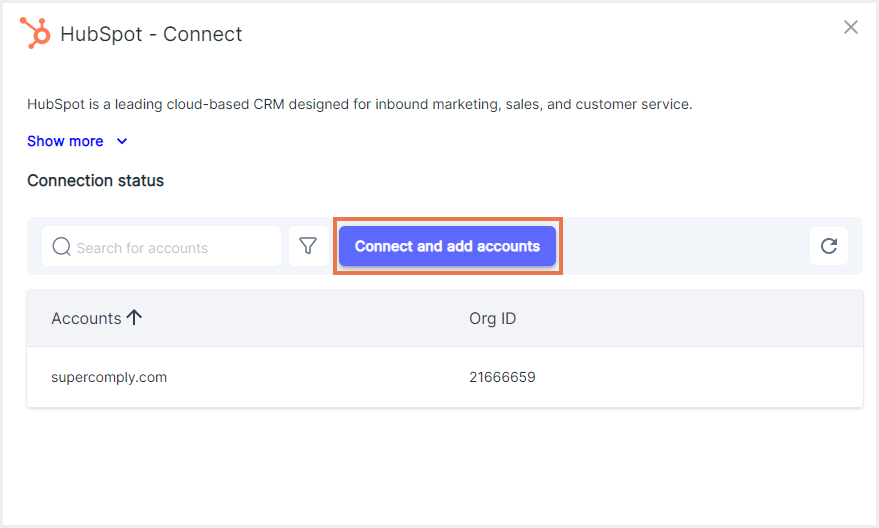Toggle the Accounts ascending sort arrow

click(x=134, y=317)
